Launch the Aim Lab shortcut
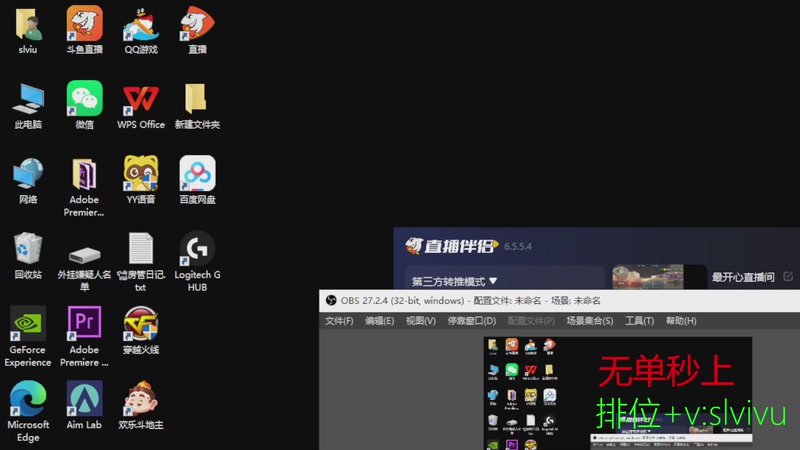 tap(84, 398)
